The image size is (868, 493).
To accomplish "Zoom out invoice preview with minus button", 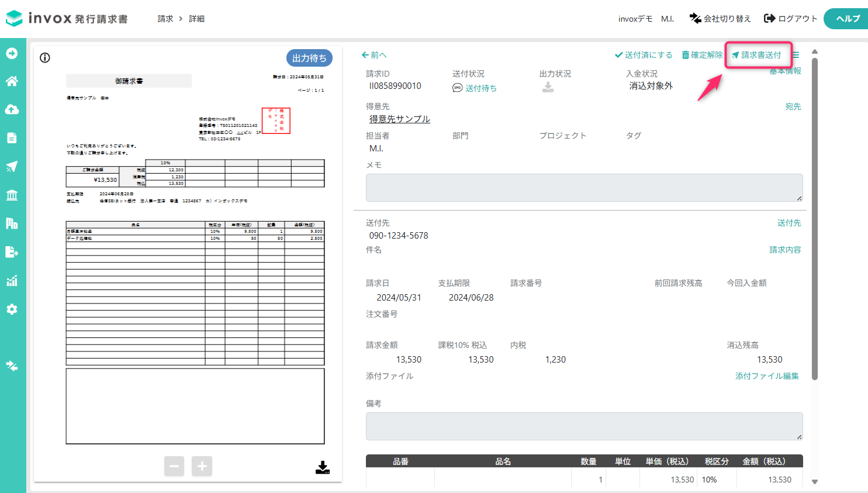I will click(x=174, y=466).
